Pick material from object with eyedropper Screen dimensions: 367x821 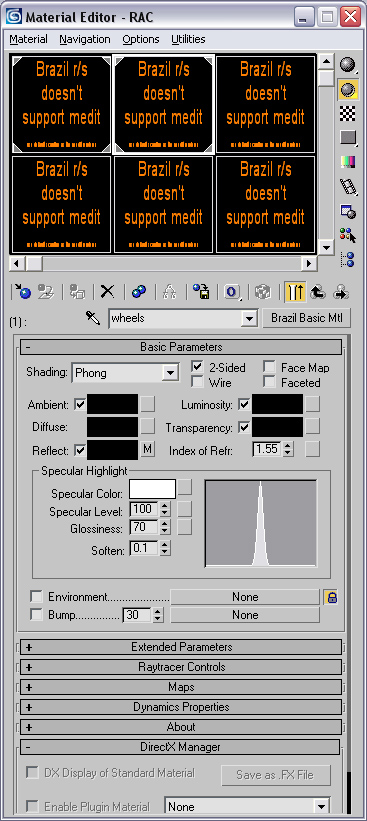pyautogui.click(x=93, y=318)
